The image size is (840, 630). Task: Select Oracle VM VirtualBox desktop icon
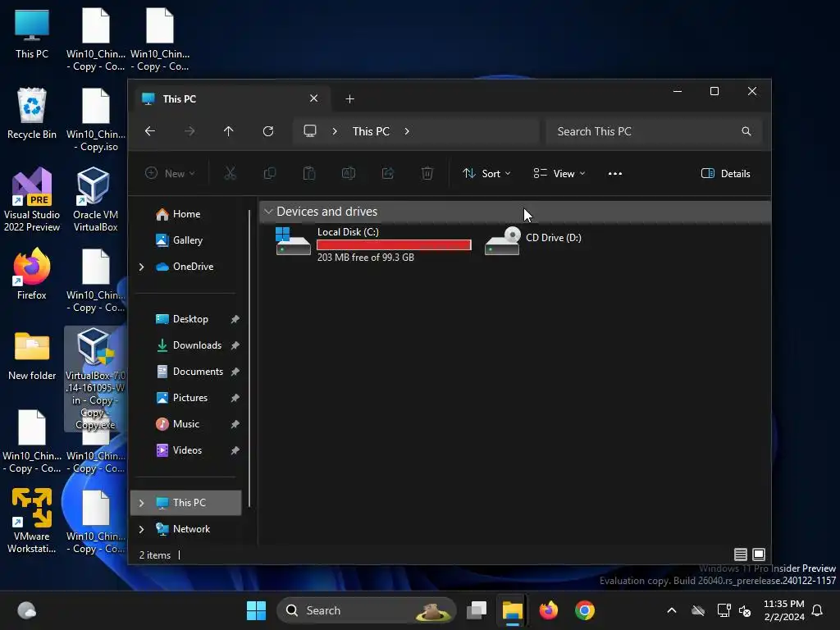(x=95, y=199)
